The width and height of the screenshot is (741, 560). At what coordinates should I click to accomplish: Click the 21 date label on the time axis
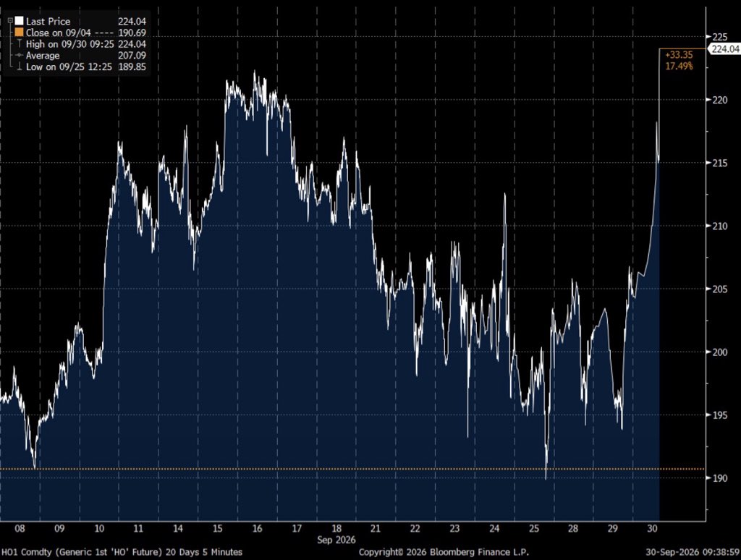(x=376, y=528)
